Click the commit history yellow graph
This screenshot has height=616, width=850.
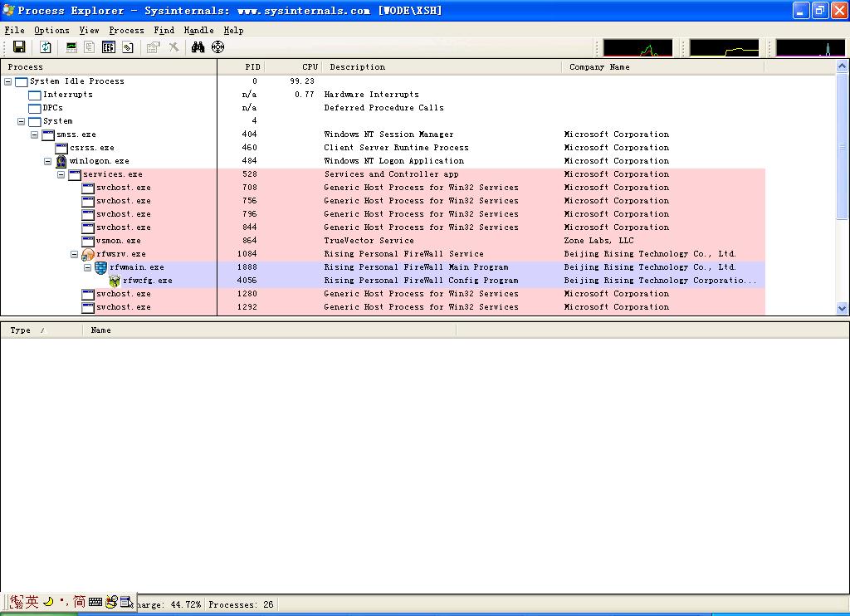(724, 47)
